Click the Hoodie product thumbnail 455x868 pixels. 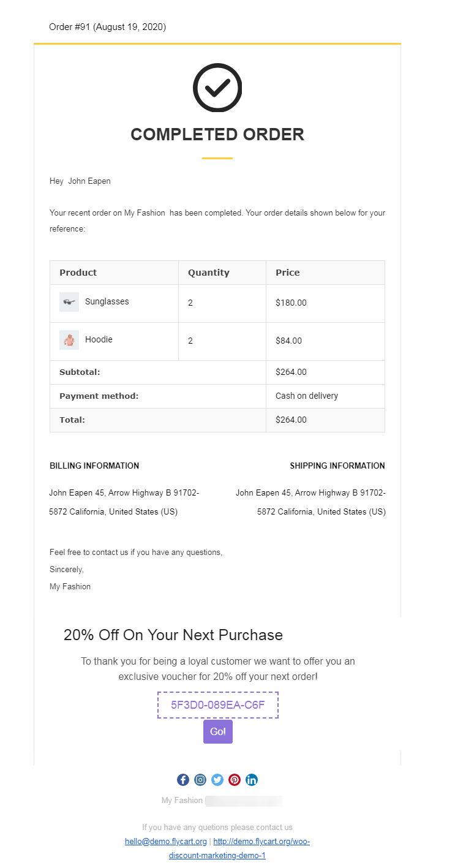[x=69, y=340]
